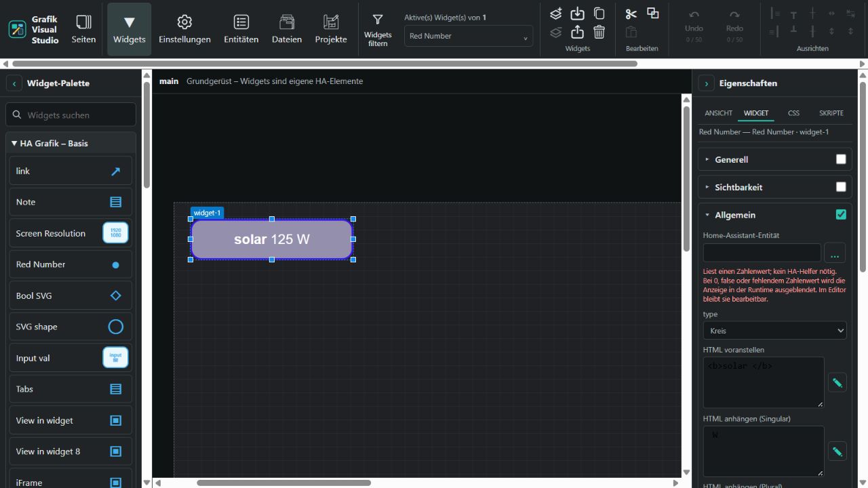Open the Seiten pages panel
This screenshot has width=868, height=488.
click(83, 29)
